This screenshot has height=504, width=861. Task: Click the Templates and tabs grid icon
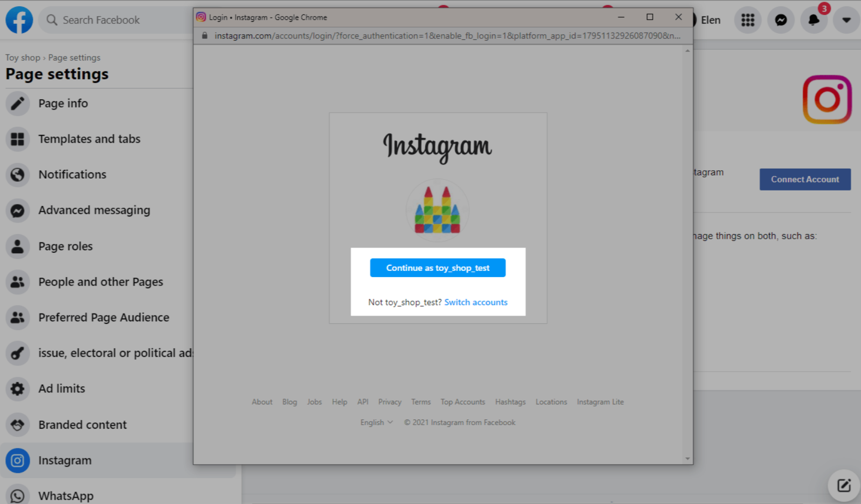coord(18,139)
